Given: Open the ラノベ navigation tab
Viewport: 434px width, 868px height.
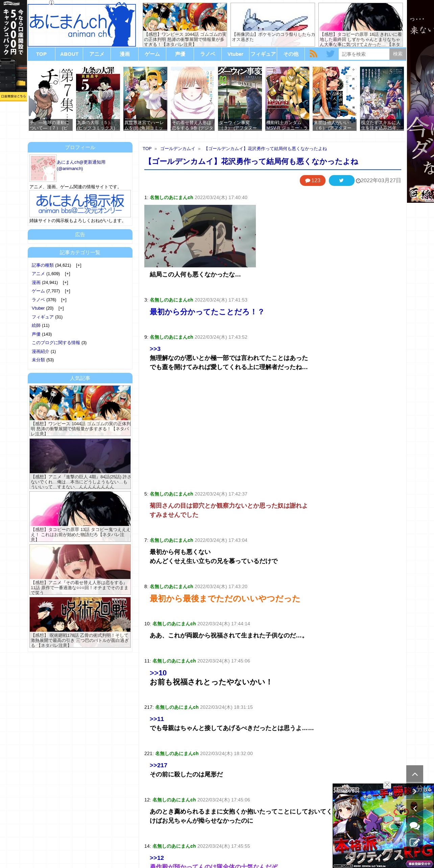Looking at the screenshot, I should click(208, 54).
